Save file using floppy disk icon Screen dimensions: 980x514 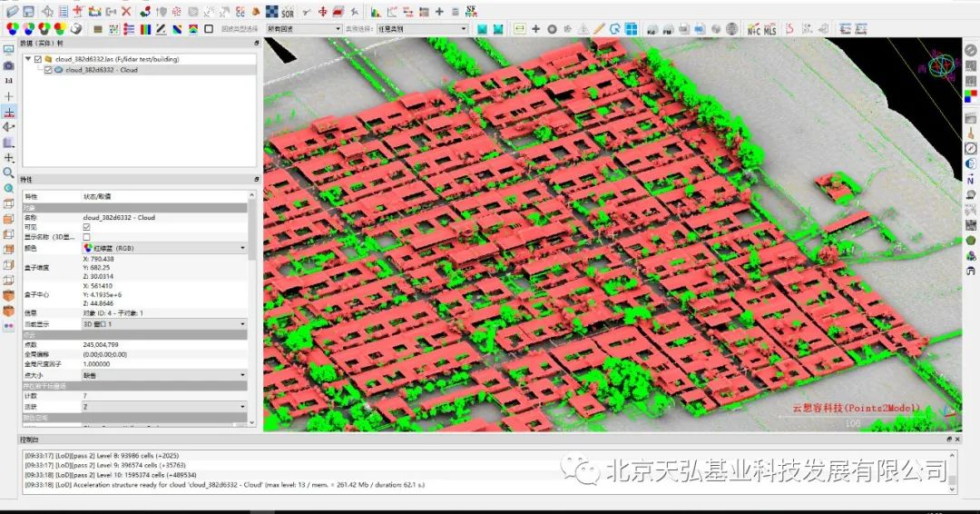click(x=29, y=11)
